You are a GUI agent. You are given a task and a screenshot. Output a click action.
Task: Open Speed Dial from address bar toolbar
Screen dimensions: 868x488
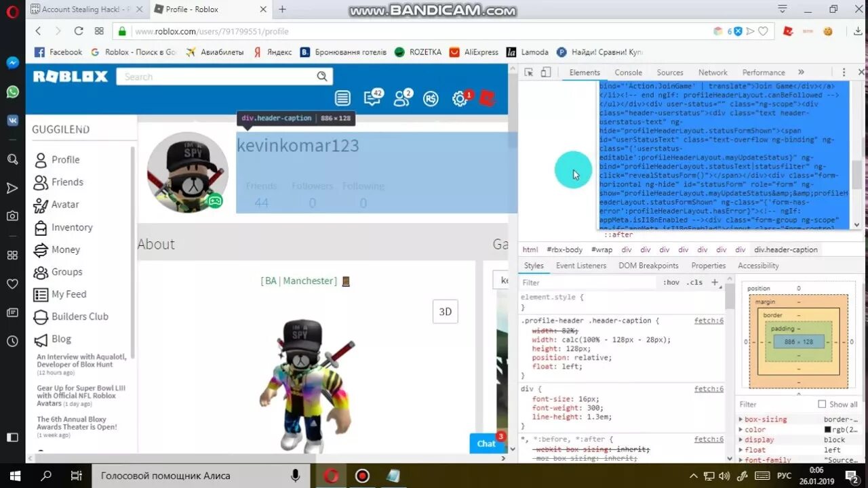click(99, 31)
